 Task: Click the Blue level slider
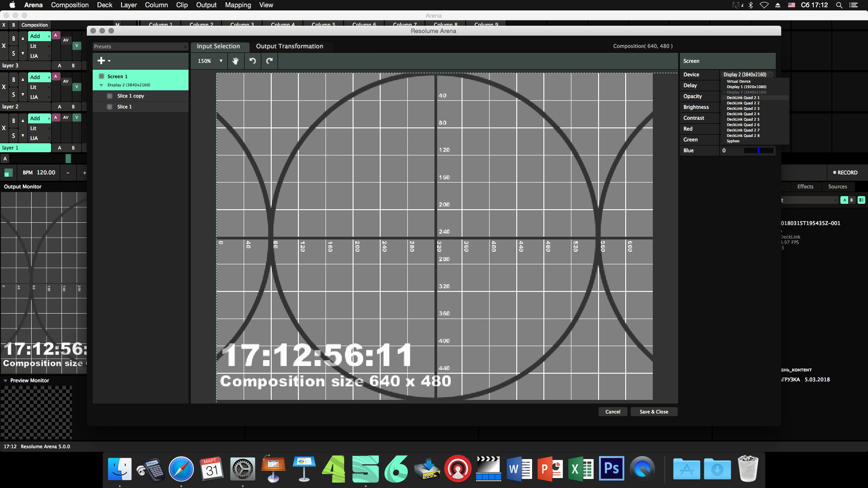coord(759,150)
